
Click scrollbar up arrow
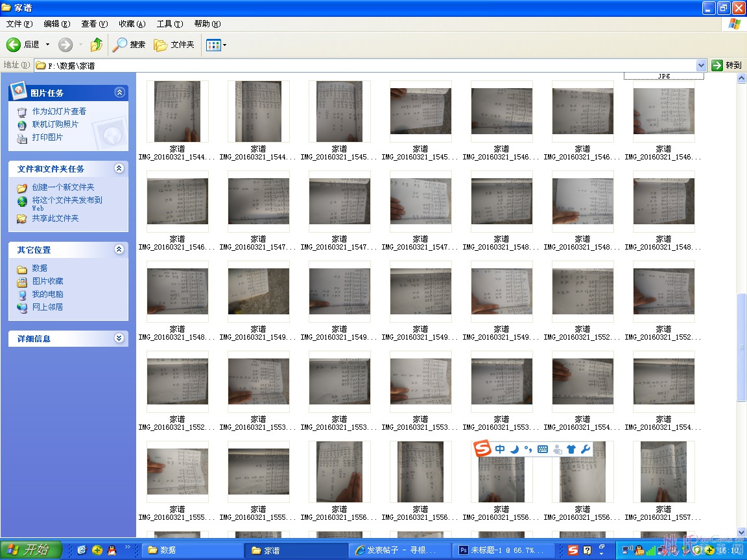tap(741, 78)
